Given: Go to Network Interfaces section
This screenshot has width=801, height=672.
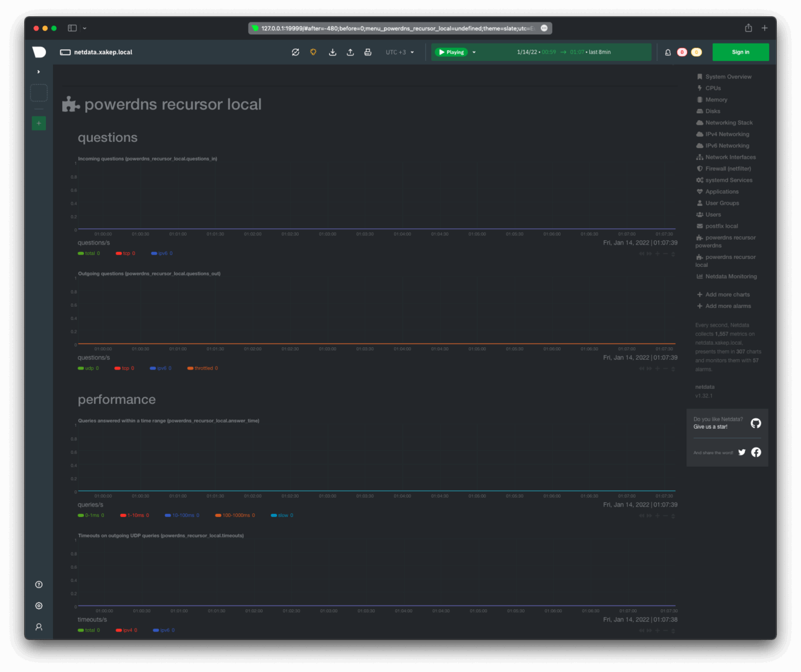Looking at the screenshot, I should (726, 157).
